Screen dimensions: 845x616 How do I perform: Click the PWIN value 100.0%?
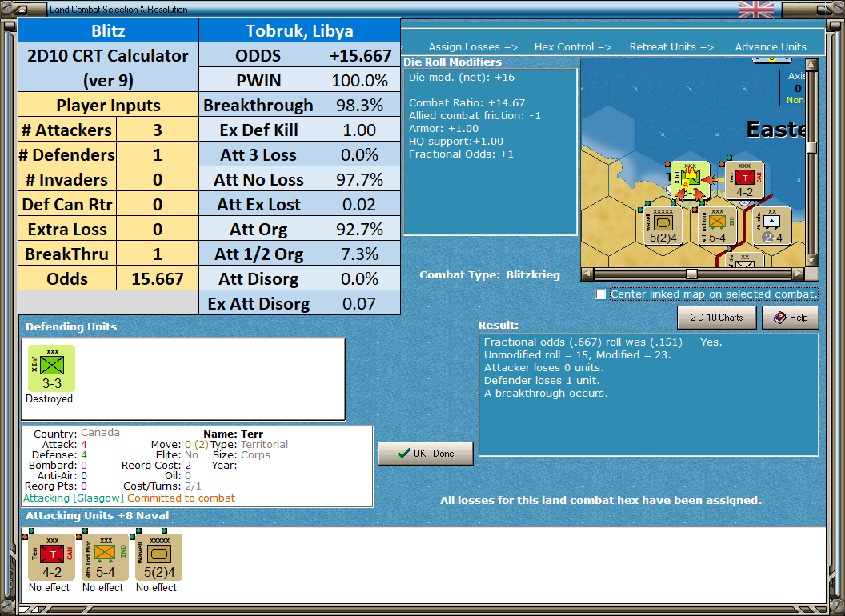tap(359, 80)
